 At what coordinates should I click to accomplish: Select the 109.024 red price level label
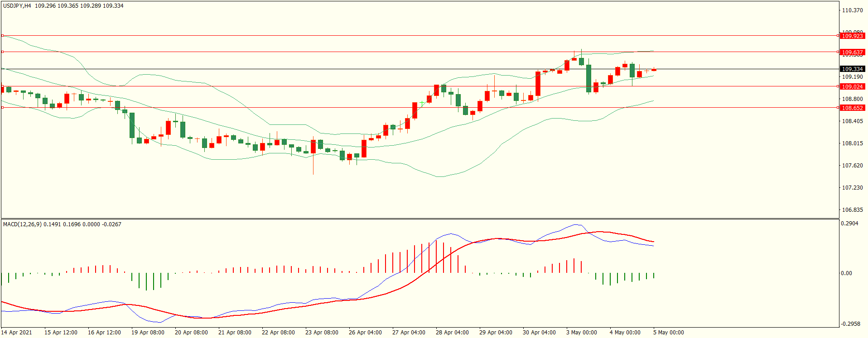[x=852, y=86]
